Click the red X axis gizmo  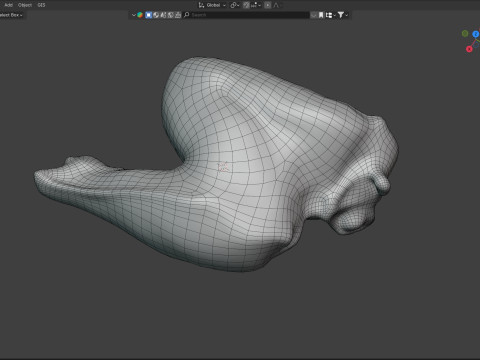[469, 49]
